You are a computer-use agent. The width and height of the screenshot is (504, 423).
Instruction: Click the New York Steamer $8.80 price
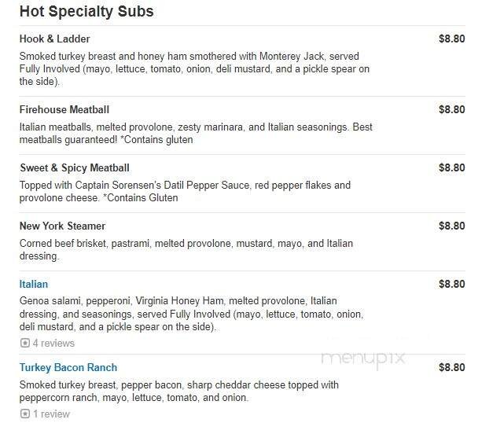(x=451, y=226)
